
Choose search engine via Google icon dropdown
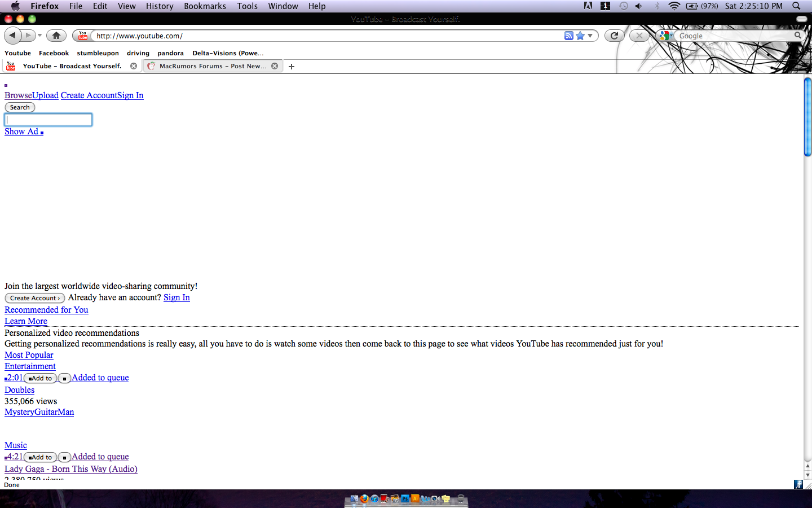pos(666,36)
